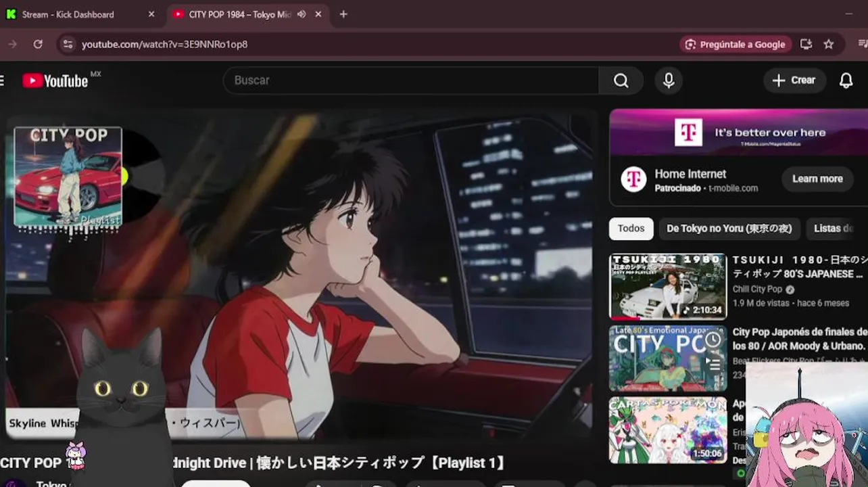Select the CITY POP 1984 tab

click(x=247, y=14)
